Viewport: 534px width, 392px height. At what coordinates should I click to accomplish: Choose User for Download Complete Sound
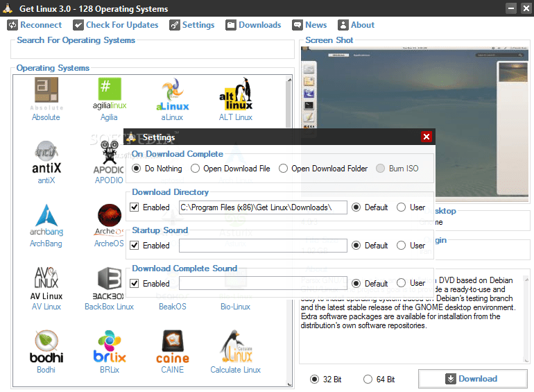pos(401,283)
